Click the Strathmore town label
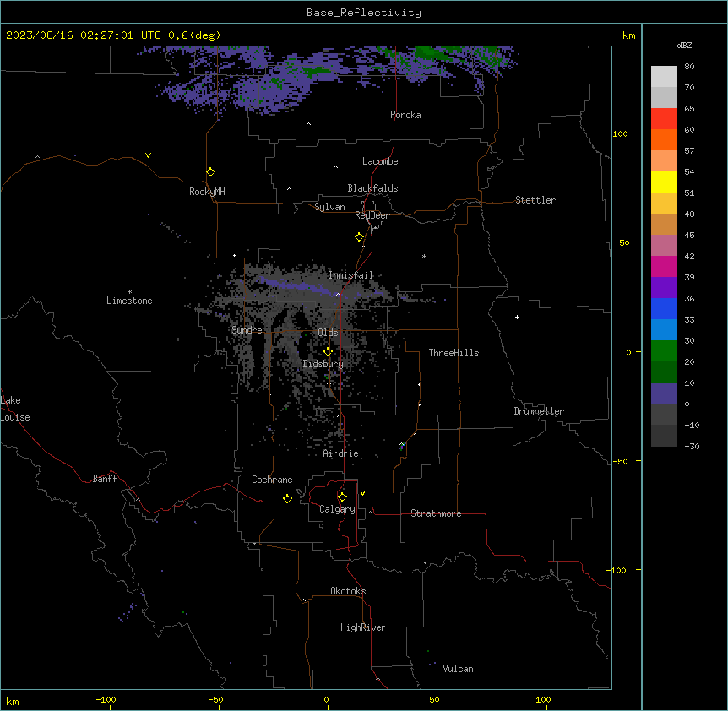 (436, 513)
